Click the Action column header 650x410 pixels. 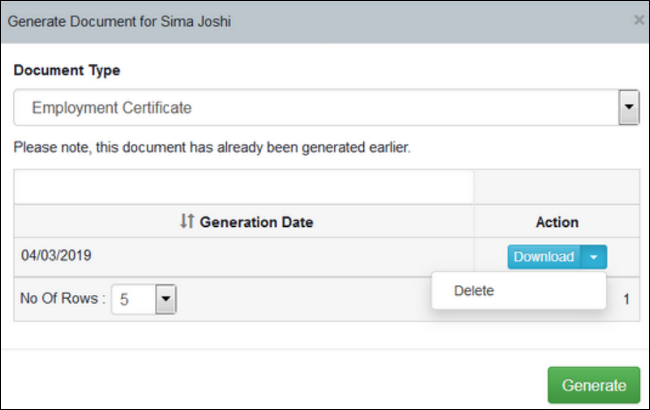pos(557,222)
